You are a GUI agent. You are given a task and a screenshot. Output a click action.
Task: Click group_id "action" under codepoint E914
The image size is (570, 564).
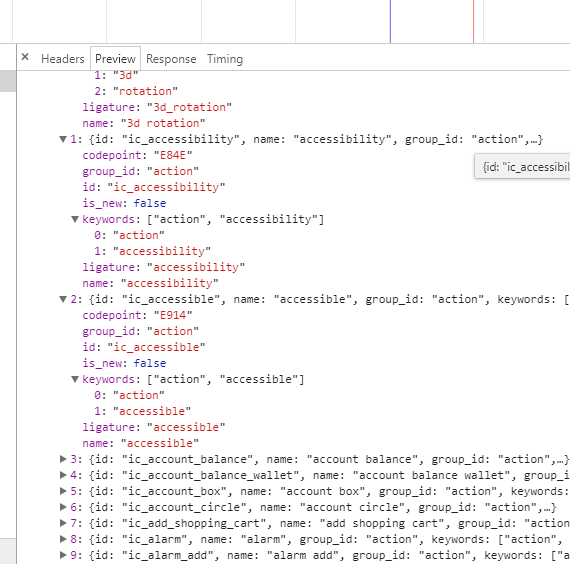(141, 331)
